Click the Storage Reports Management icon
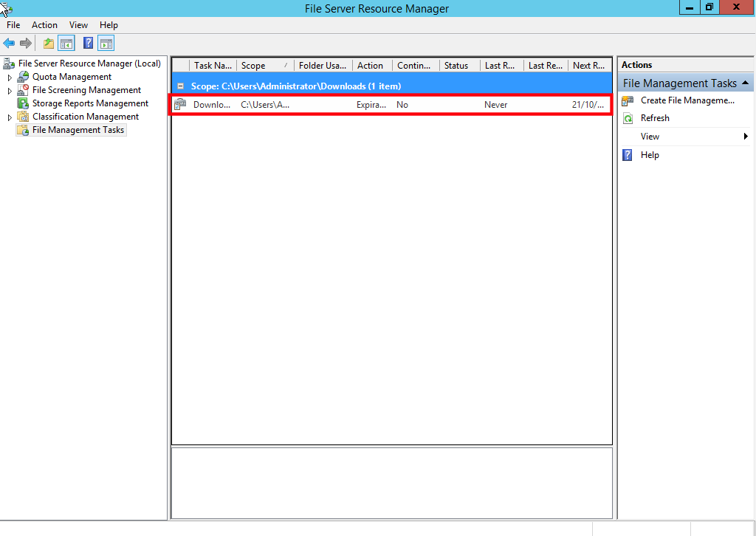Screen dimensions: 756x536 23,103
